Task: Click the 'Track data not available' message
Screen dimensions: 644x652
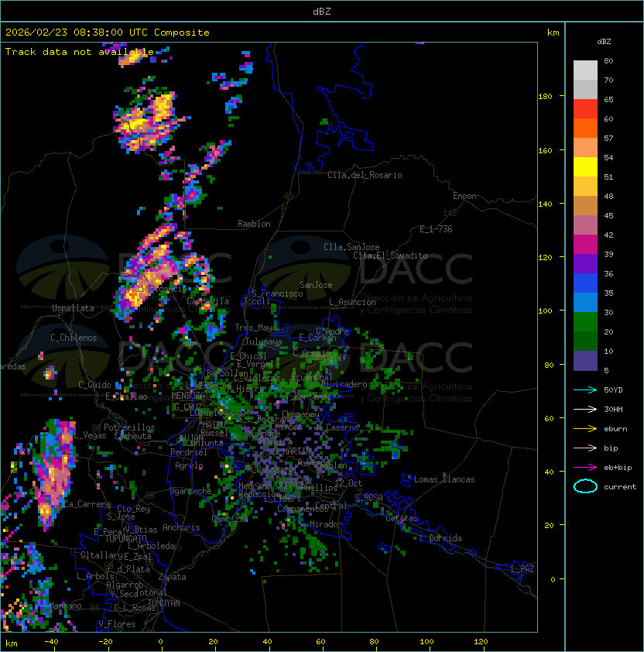Action: coord(80,52)
